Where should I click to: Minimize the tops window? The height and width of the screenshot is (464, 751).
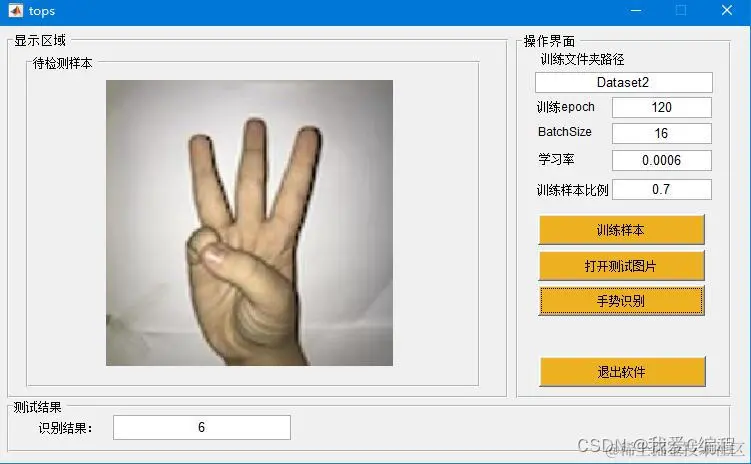click(636, 11)
